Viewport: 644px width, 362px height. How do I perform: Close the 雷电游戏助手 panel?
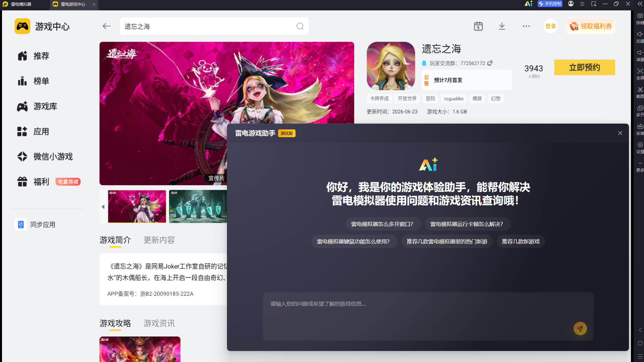click(620, 133)
